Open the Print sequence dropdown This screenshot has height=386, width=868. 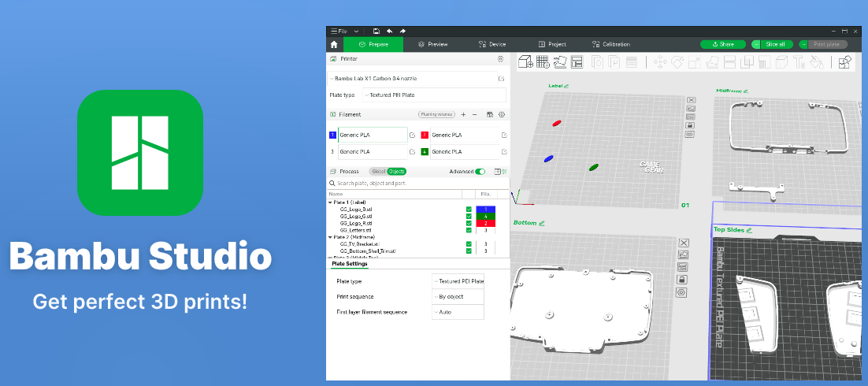[x=458, y=297]
